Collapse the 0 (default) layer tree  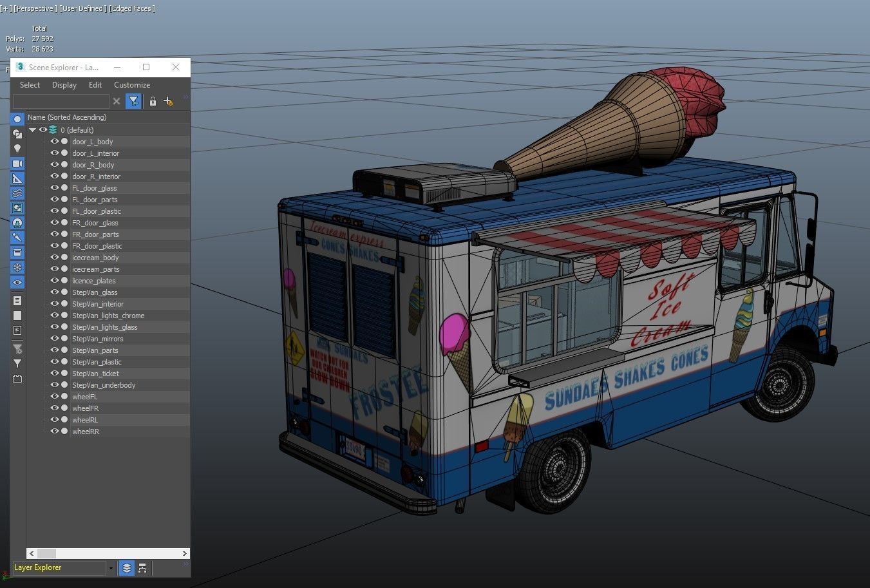[x=32, y=130]
